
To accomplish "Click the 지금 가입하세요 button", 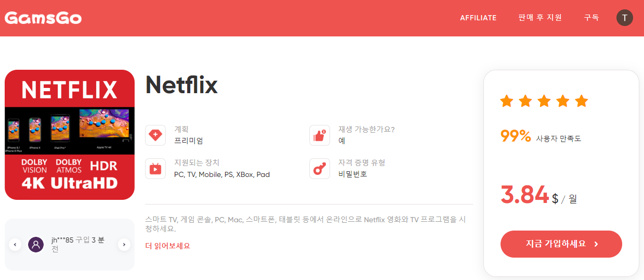I will coord(561,244).
